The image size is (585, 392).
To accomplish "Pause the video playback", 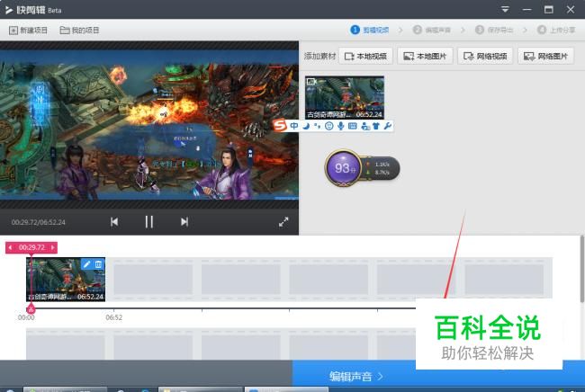I will point(149,222).
